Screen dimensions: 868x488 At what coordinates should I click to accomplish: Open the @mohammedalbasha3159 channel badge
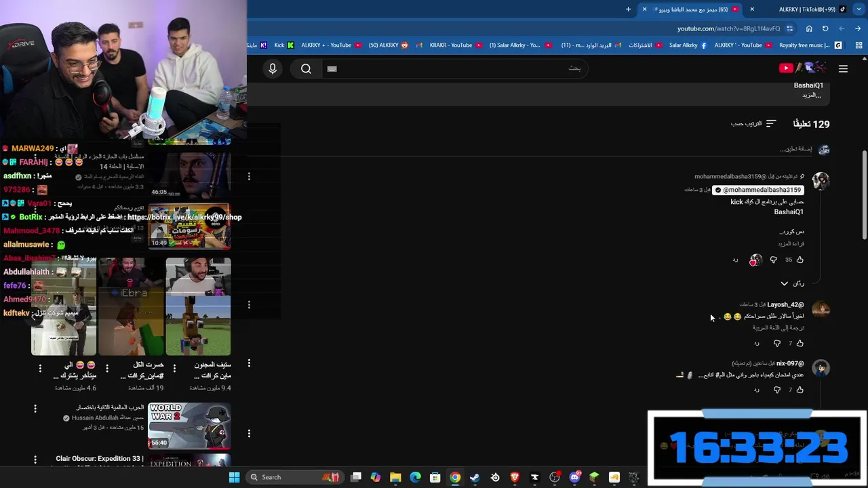coord(758,190)
